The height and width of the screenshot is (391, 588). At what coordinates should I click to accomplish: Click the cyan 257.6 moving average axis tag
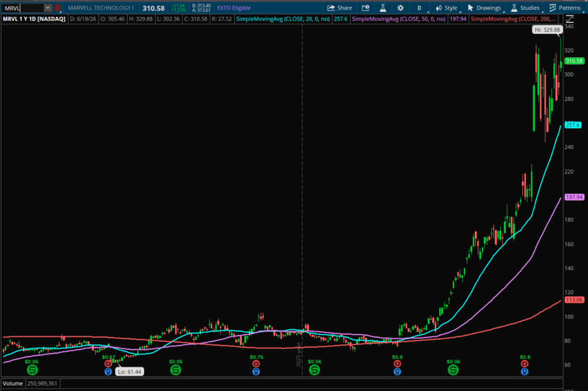tap(572, 125)
